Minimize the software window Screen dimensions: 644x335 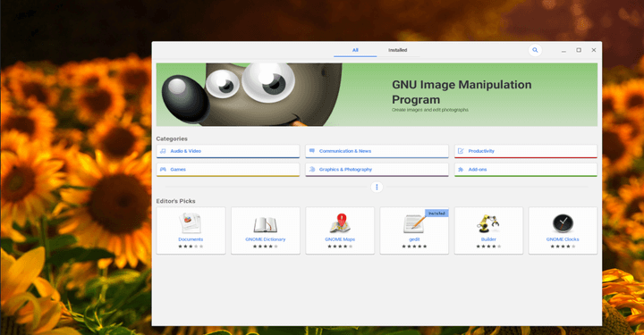click(x=563, y=50)
